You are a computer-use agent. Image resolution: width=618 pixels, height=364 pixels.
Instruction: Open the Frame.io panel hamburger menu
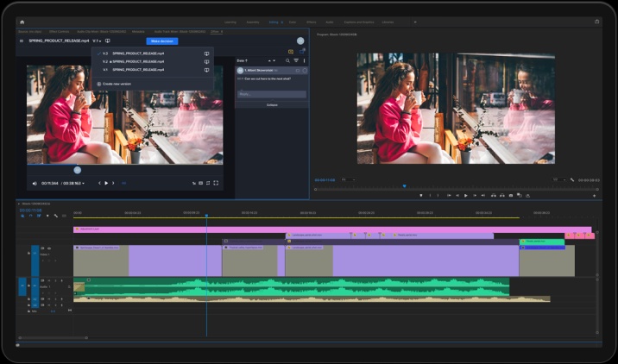(22, 41)
